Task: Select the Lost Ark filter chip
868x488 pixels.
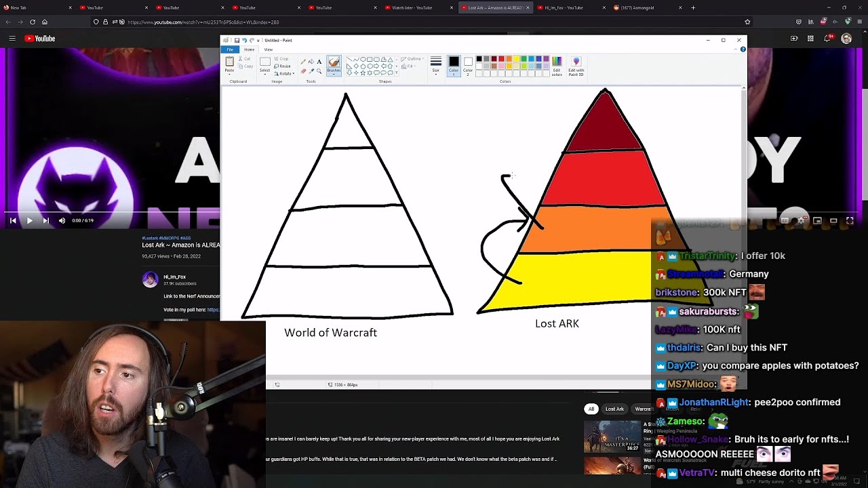Action: [614, 409]
